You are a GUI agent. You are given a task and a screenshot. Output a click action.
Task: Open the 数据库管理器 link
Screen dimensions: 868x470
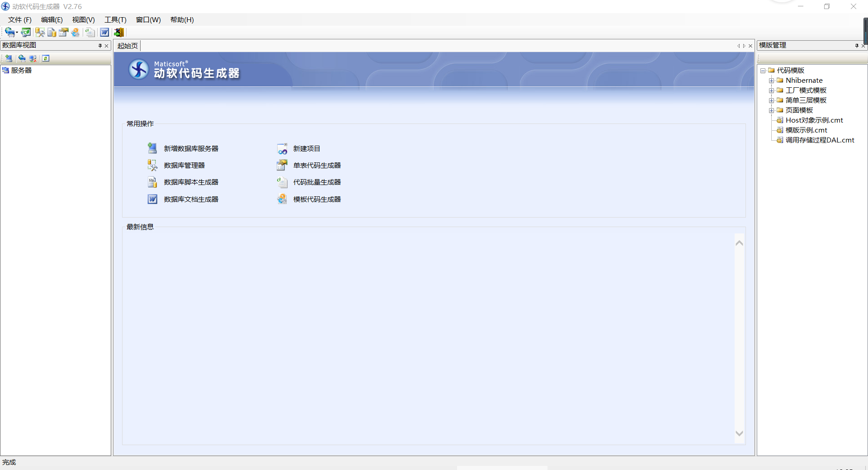point(184,165)
